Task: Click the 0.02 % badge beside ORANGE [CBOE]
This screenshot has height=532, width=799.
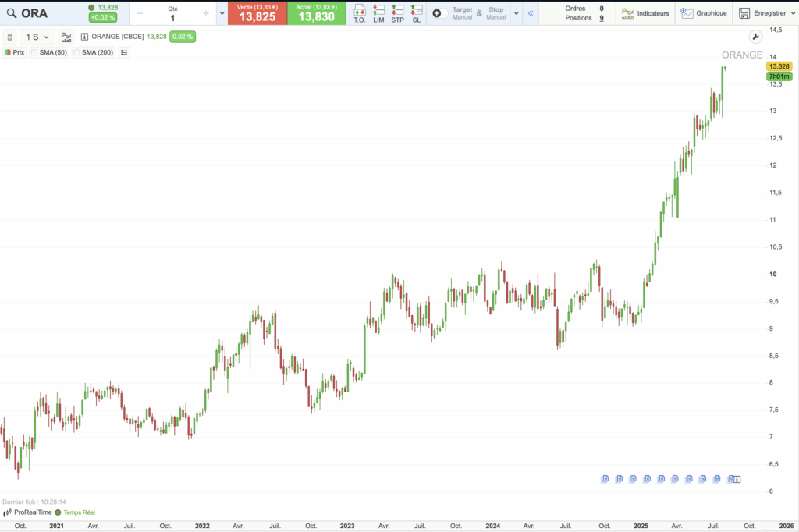Action: [x=183, y=37]
